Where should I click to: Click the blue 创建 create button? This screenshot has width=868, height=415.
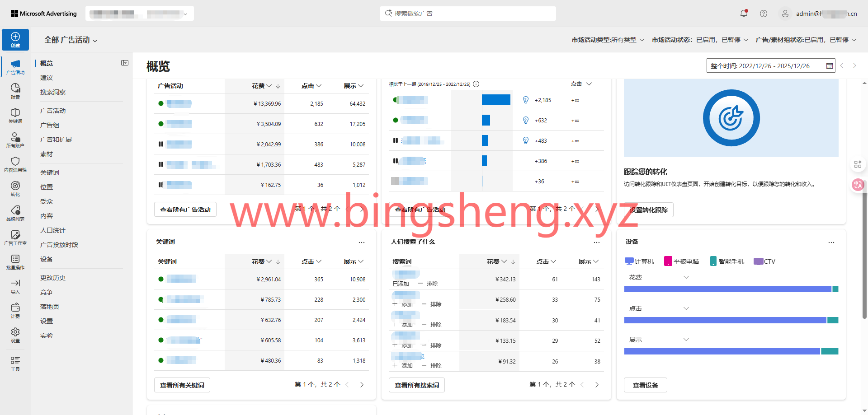tap(15, 39)
